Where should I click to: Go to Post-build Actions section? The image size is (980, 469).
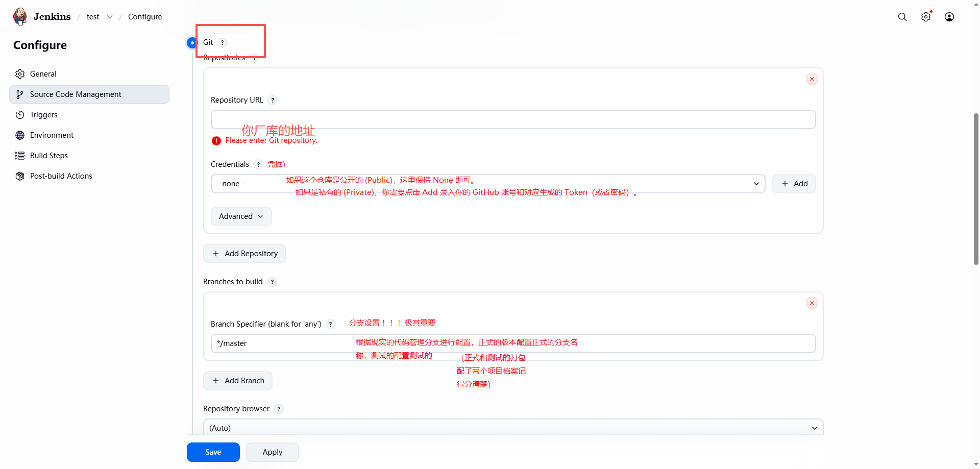(x=89, y=176)
